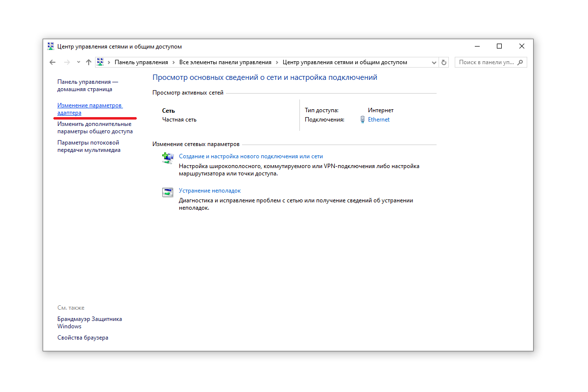Viewport: 588px width, 392px height.
Task: Click the new connection setup icon
Action: pos(168,158)
